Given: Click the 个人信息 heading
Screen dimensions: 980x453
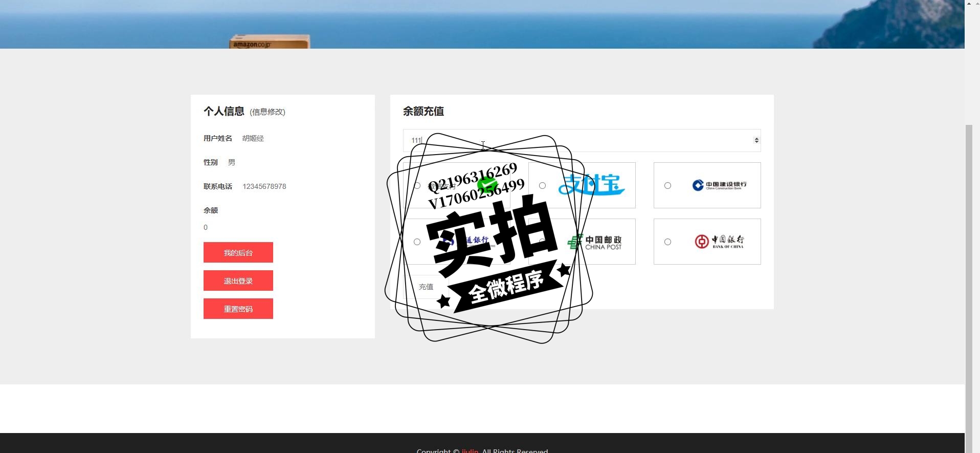Looking at the screenshot, I should click(224, 111).
